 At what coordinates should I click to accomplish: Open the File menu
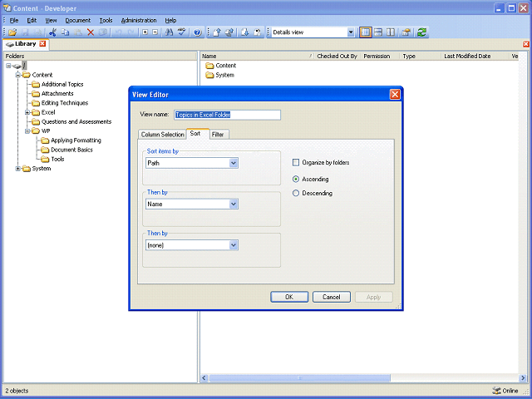click(14, 20)
